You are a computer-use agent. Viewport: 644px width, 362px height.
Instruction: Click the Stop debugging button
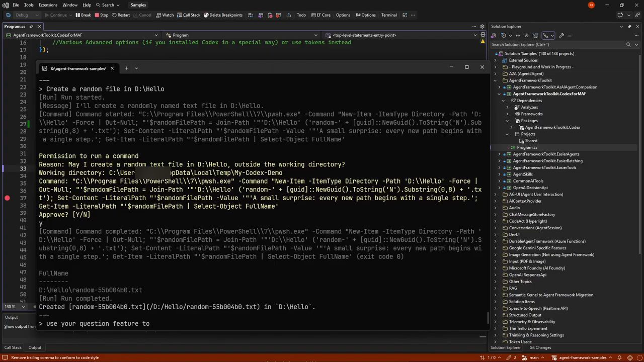(101, 15)
